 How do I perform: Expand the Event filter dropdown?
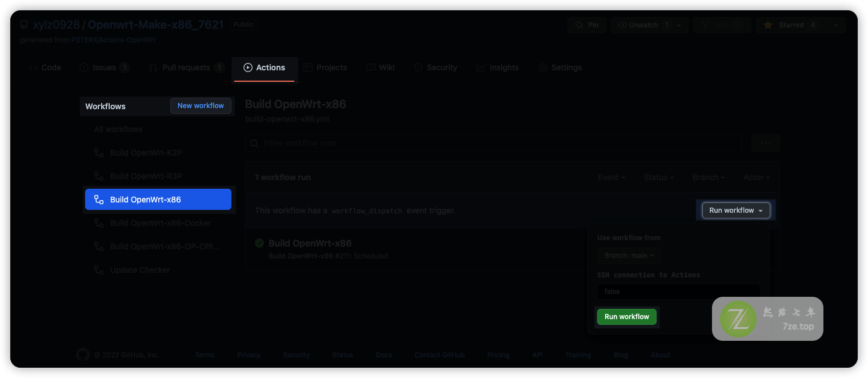click(611, 177)
